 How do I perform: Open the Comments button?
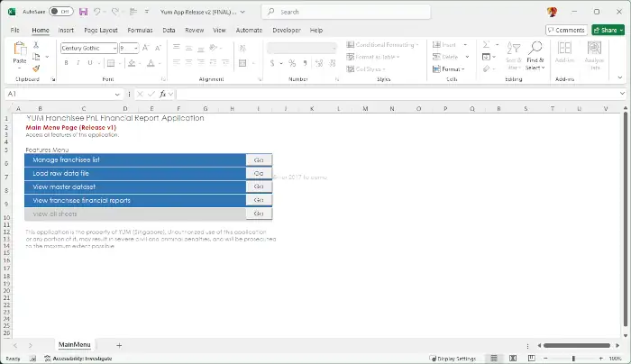tap(565, 30)
